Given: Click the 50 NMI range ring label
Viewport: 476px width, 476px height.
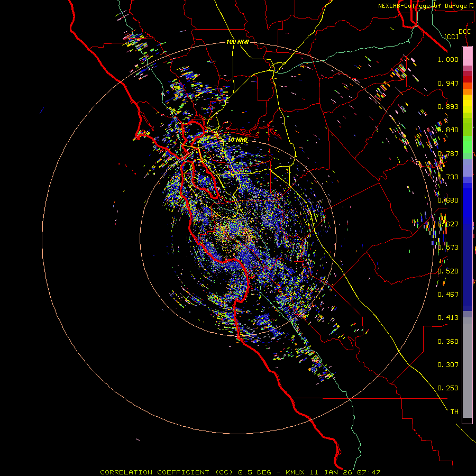Looking at the screenshot, I should pyautogui.click(x=237, y=140).
